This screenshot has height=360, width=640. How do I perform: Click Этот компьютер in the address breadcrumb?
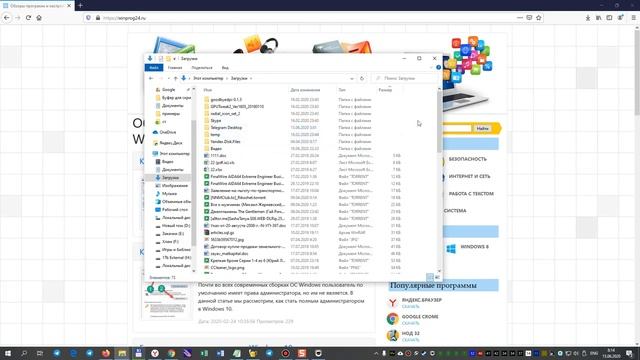click(208, 78)
